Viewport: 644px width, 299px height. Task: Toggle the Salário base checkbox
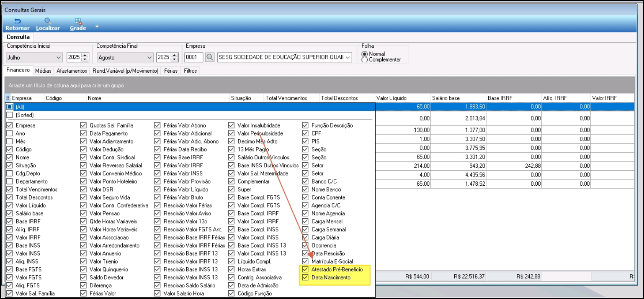(10, 213)
